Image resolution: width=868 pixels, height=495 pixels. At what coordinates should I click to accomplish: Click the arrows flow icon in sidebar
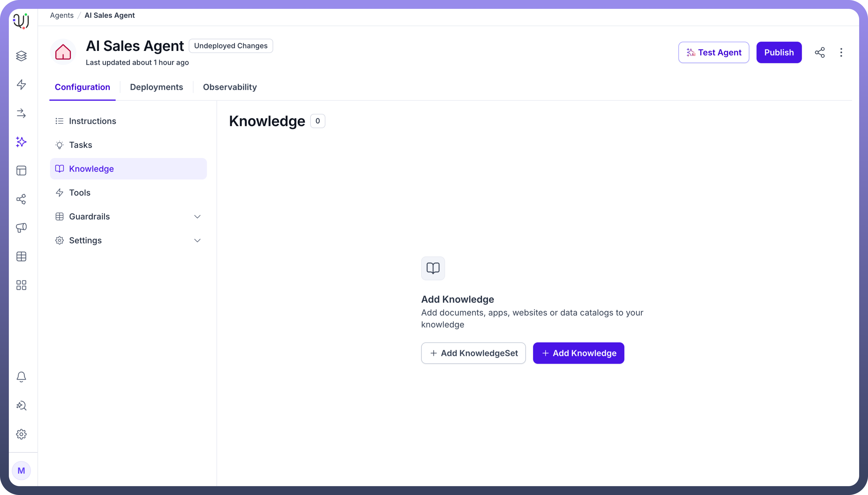pos(21,113)
